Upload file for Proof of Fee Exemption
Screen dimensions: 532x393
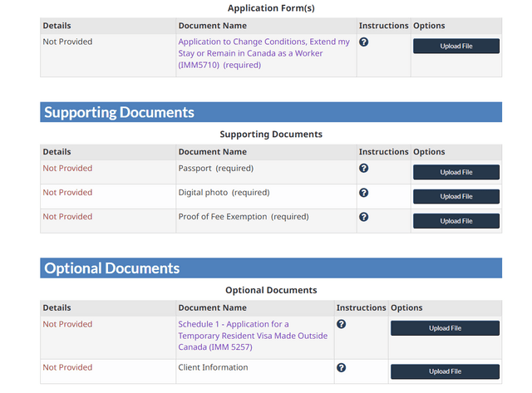pos(456,221)
